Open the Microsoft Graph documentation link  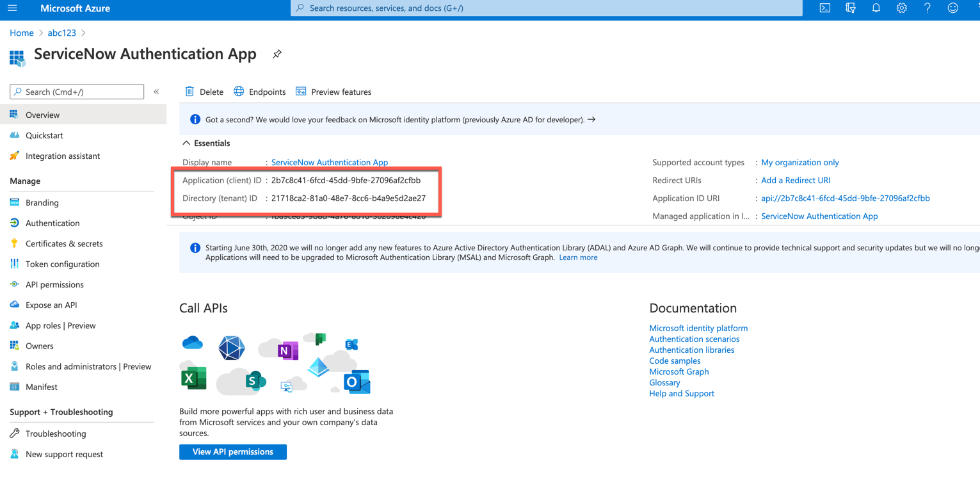point(679,371)
